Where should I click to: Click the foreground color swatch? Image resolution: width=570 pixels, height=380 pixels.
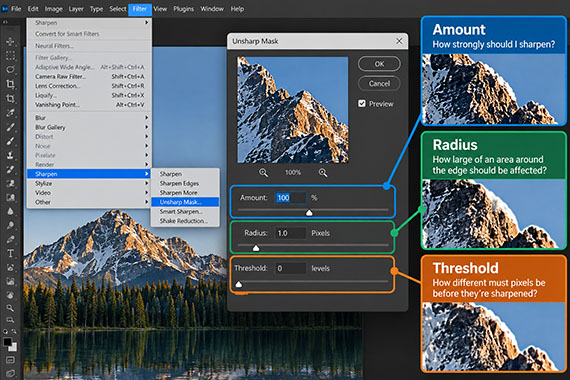[x=7, y=342]
